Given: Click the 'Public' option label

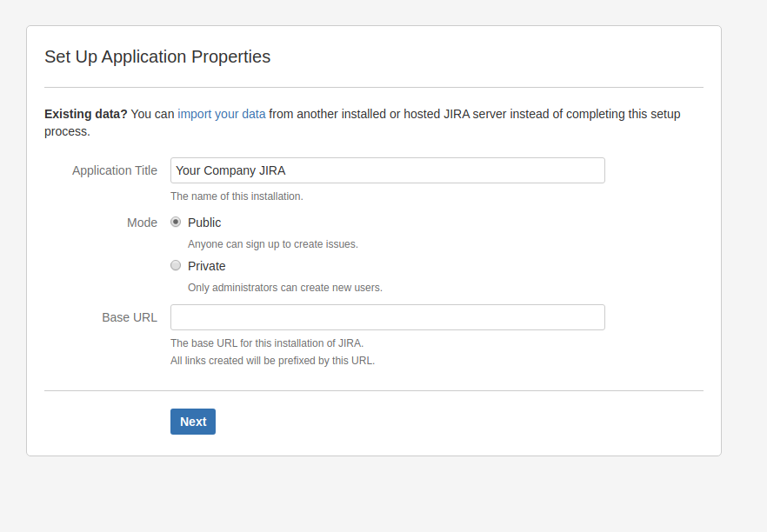Looking at the screenshot, I should [x=204, y=223].
